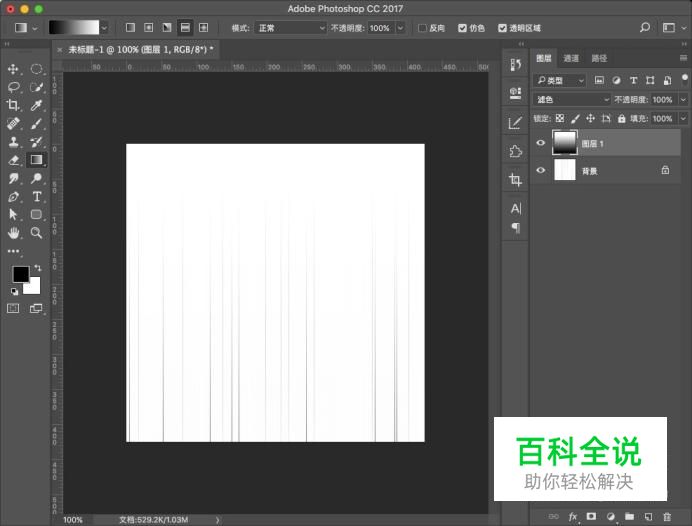Expand the gradient picker dropdown arrow

click(104, 28)
